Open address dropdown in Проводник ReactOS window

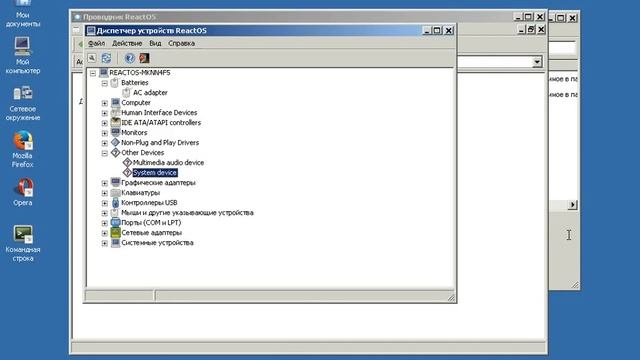coord(537,62)
